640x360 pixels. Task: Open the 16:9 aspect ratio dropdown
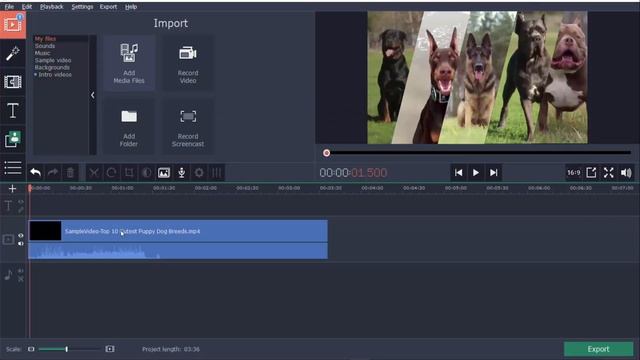click(573, 173)
